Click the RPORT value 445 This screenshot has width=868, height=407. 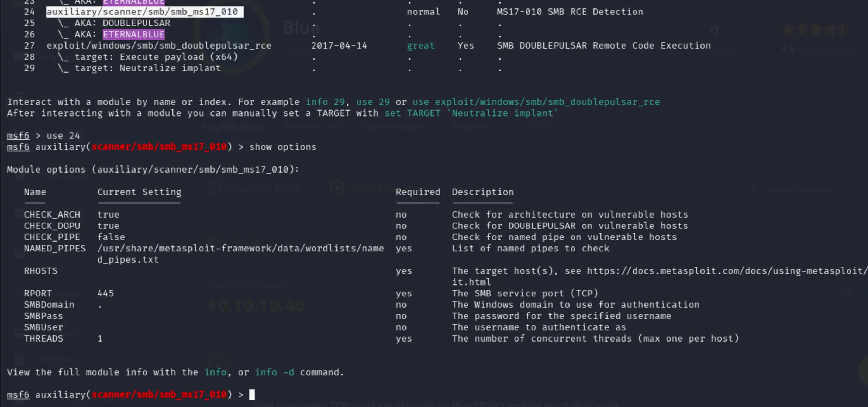(x=105, y=294)
